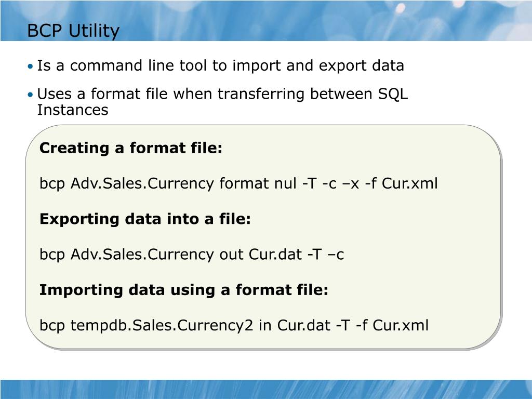
Task: Click the 'Importing data using a format file:' heading
Action: click(184, 290)
